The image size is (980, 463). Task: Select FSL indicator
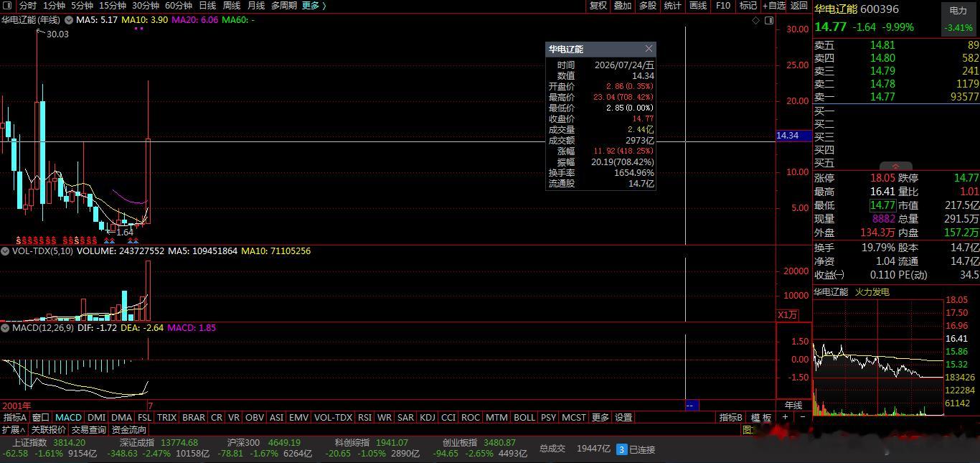145,417
